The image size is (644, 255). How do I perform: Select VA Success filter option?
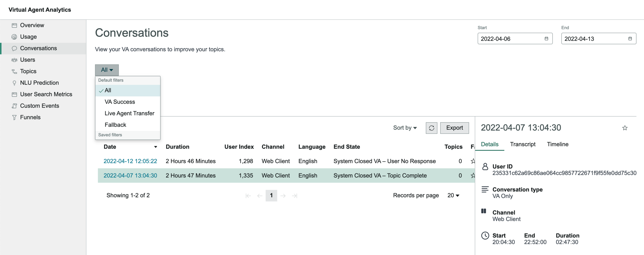[x=128, y=102]
